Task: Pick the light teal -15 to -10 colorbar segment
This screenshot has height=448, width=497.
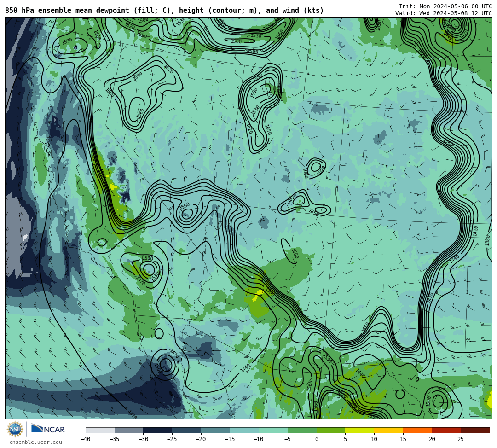Action: tap(244, 430)
